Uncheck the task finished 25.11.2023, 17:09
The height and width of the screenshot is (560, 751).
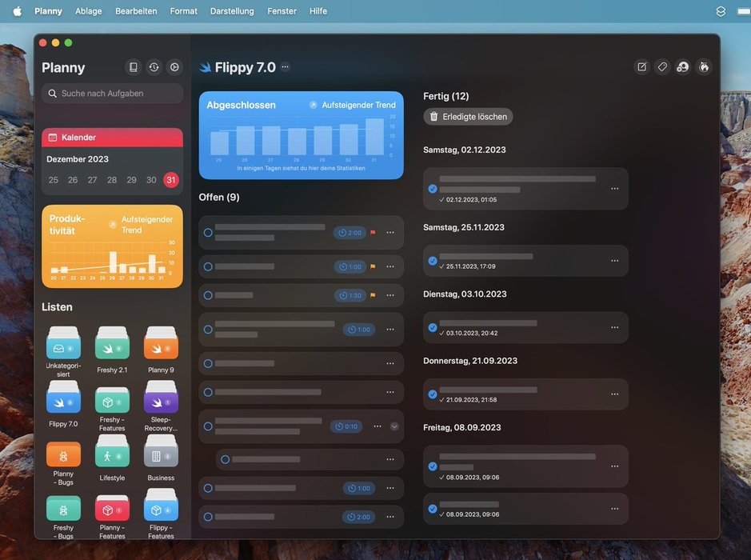click(433, 261)
